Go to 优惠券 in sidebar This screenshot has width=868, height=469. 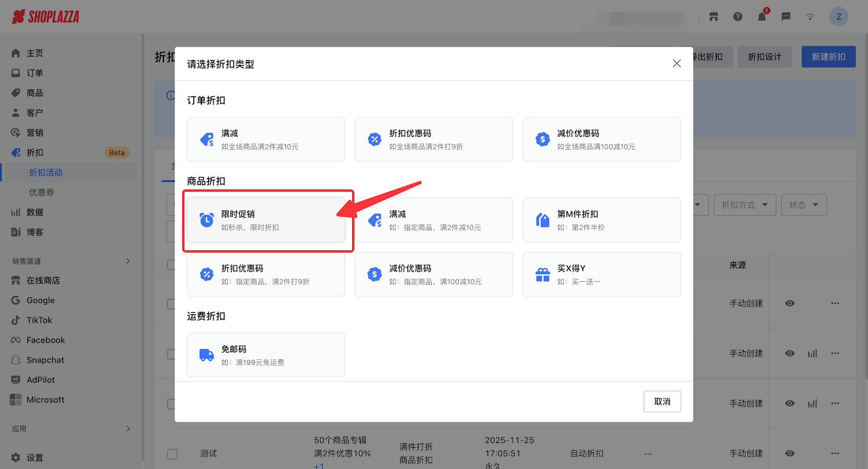[x=41, y=192]
